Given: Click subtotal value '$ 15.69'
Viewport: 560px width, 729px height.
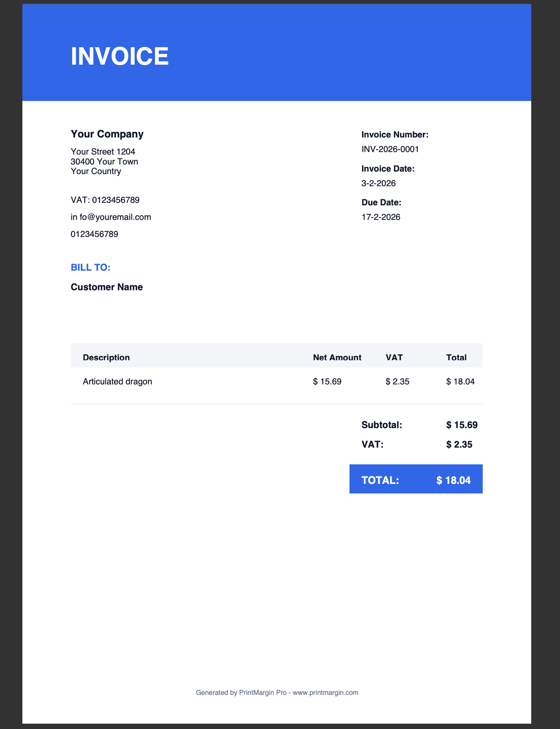Looking at the screenshot, I should (x=462, y=425).
